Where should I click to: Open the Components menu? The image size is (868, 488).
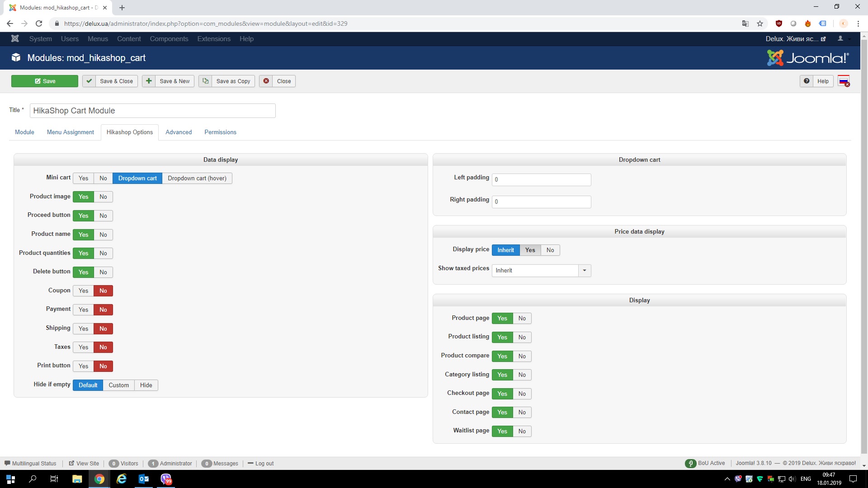[169, 39]
